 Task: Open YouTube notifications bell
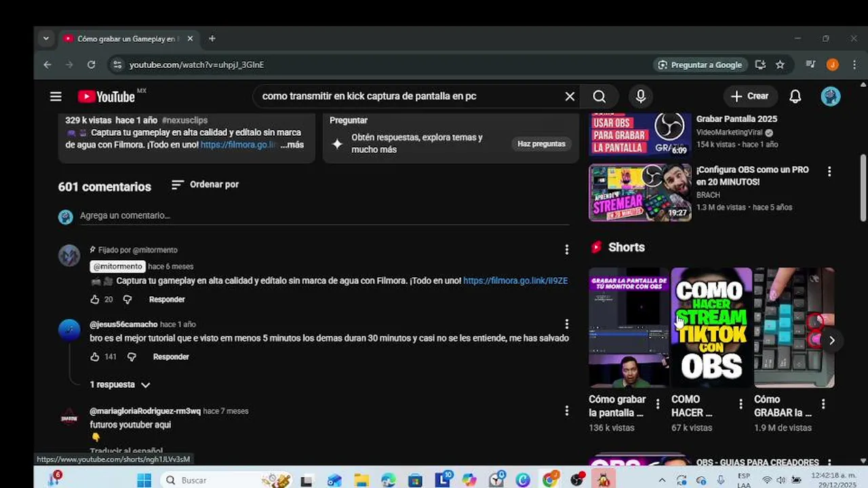[795, 96]
